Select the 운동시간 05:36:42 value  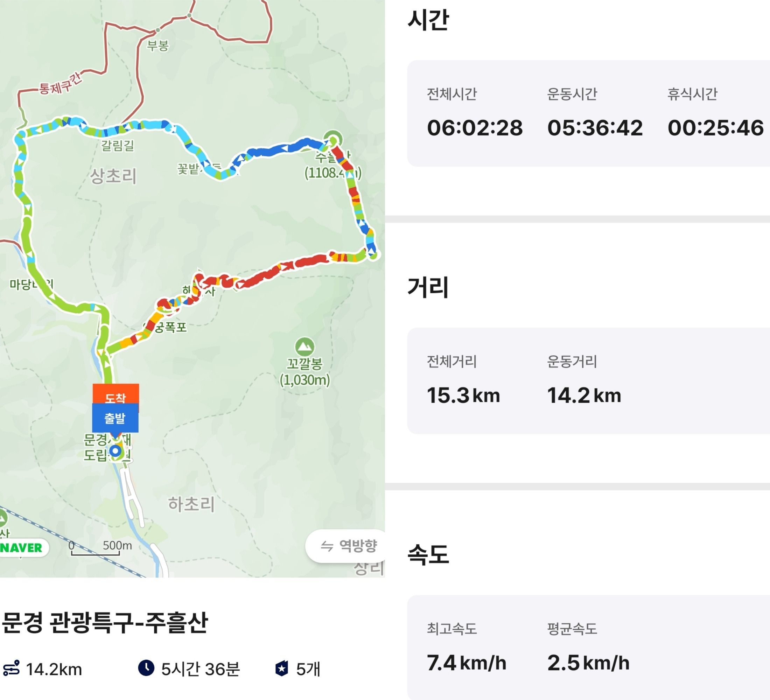click(x=595, y=127)
